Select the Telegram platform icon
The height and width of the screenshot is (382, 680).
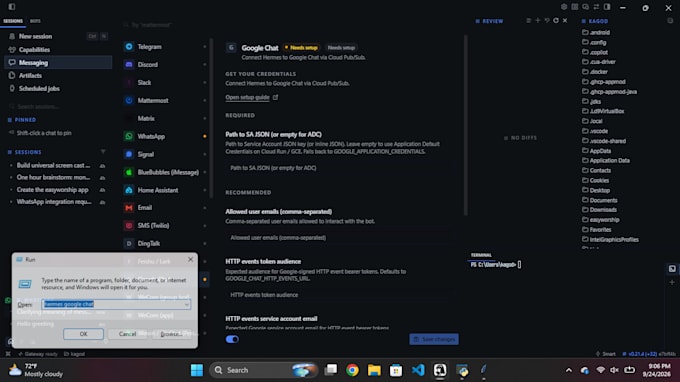coord(129,46)
